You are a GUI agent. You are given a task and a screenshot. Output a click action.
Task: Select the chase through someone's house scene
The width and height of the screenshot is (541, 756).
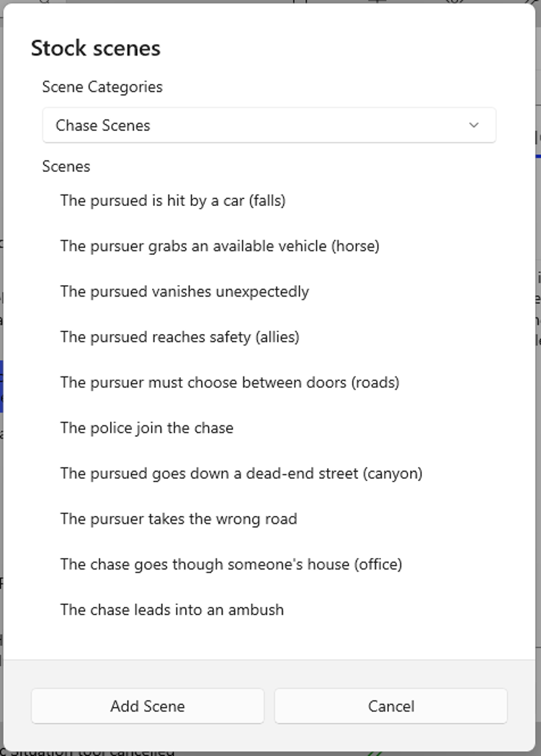(x=231, y=564)
